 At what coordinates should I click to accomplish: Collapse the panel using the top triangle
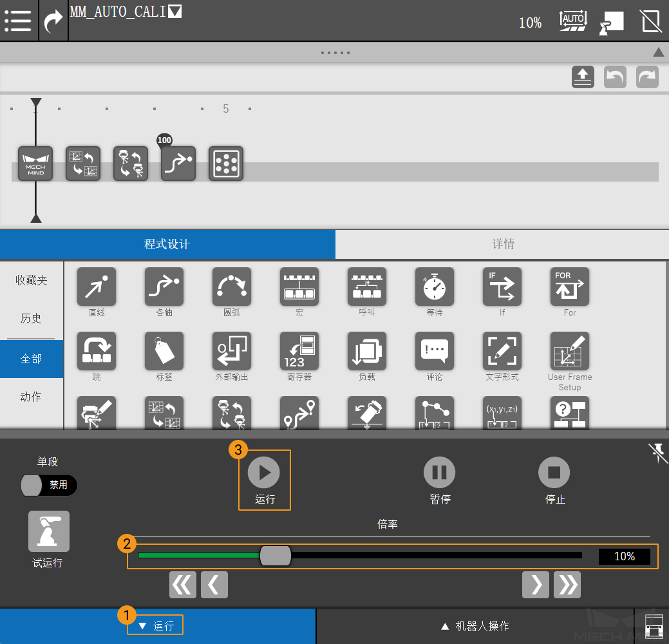658,52
